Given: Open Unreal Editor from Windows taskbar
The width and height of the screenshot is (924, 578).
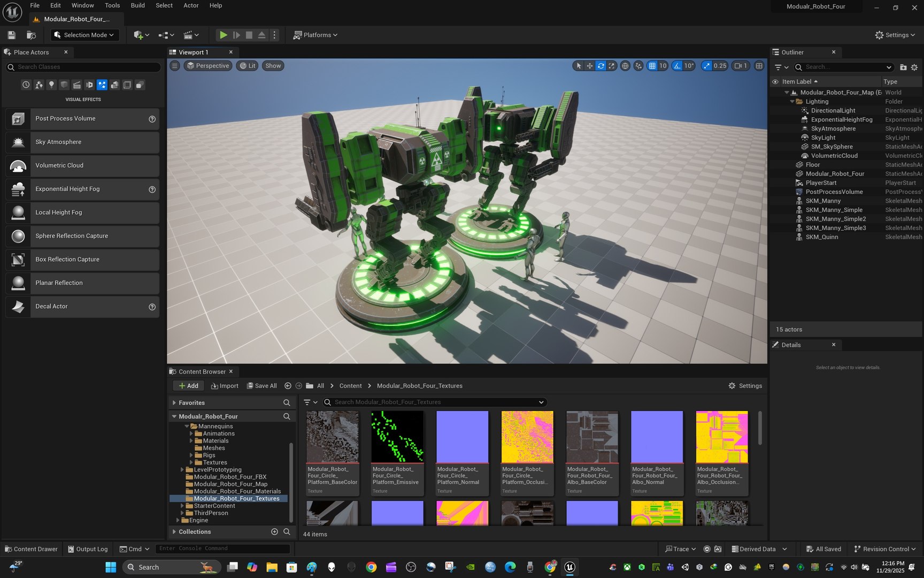Looking at the screenshot, I should click(x=570, y=567).
